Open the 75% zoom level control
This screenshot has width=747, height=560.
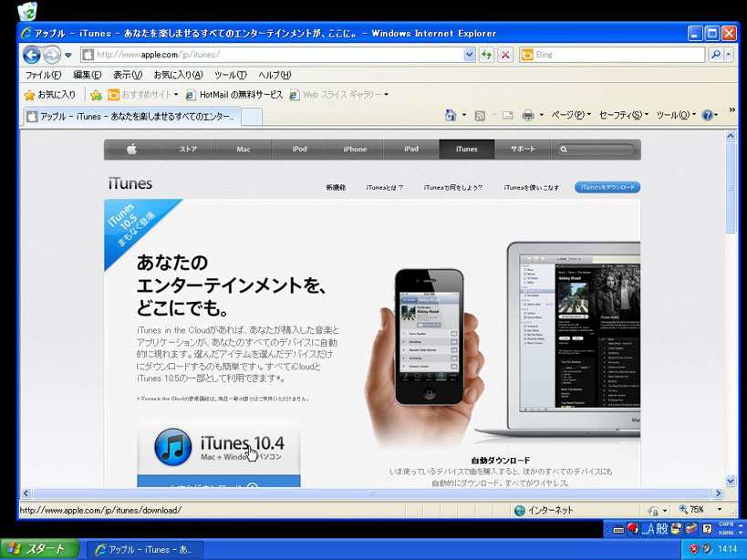[700, 510]
